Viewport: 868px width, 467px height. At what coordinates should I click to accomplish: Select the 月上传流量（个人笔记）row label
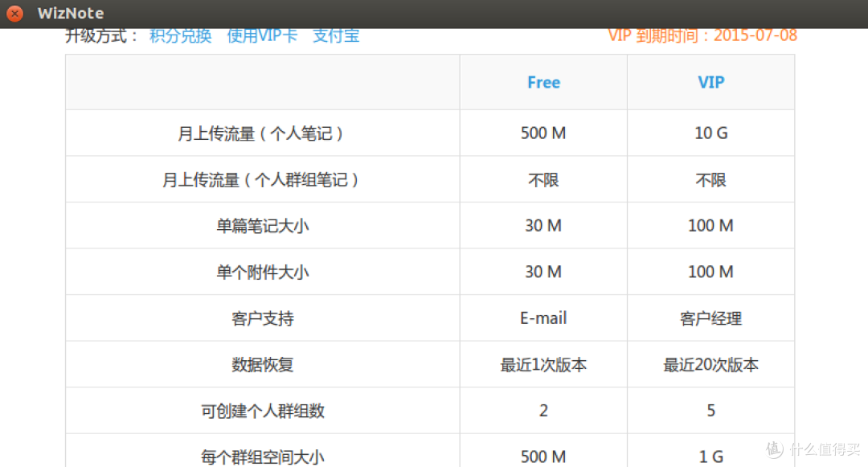(262, 133)
